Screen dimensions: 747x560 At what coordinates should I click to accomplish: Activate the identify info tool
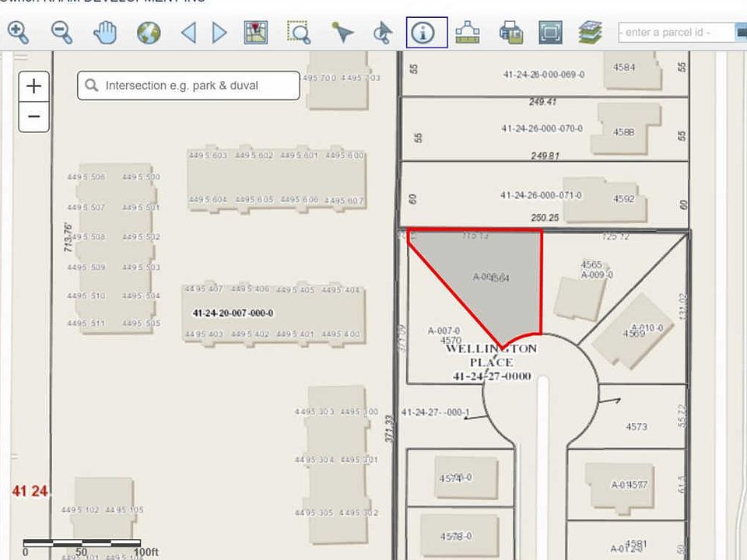(426, 32)
